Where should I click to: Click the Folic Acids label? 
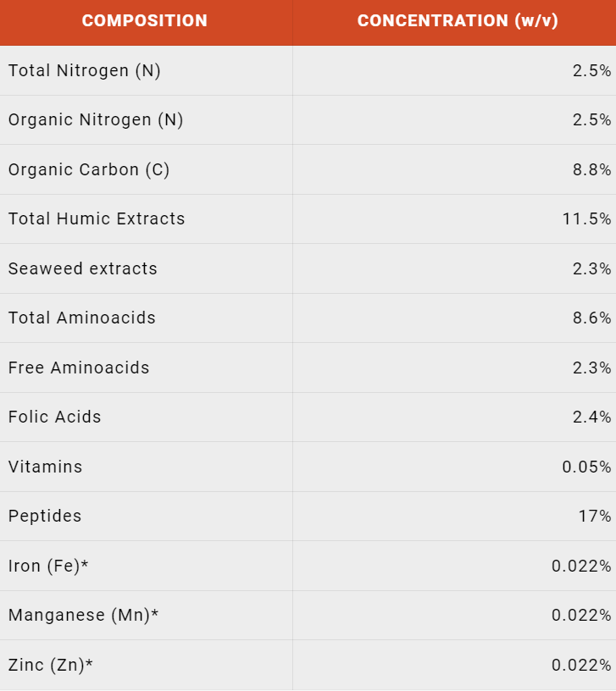[55, 417]
